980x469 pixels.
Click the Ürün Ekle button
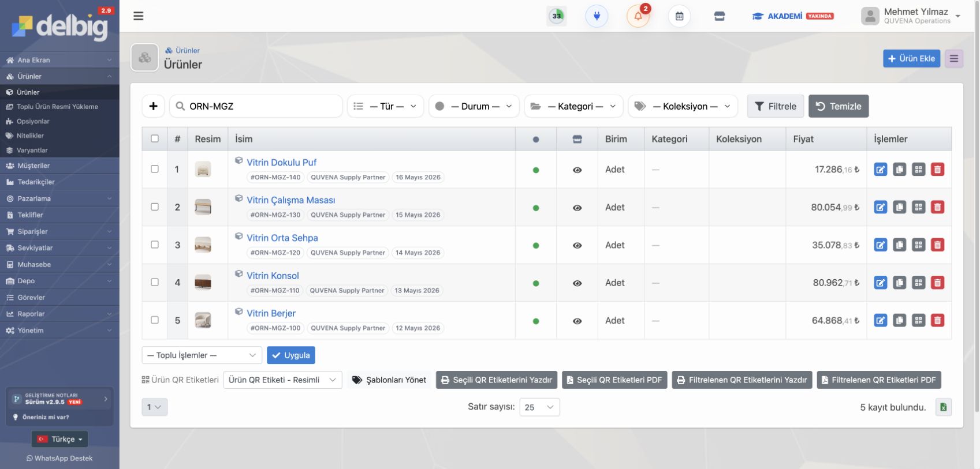coord(911,58)
